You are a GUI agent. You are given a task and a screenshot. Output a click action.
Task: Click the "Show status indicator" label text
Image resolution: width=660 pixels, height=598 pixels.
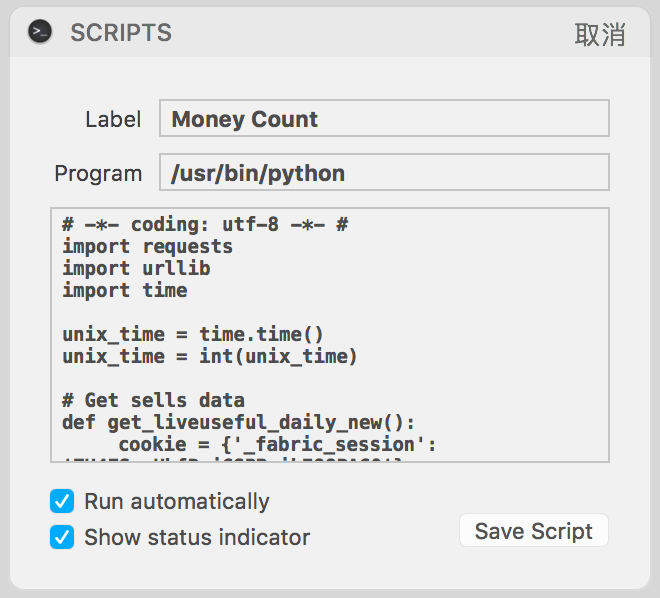(197, 537)
